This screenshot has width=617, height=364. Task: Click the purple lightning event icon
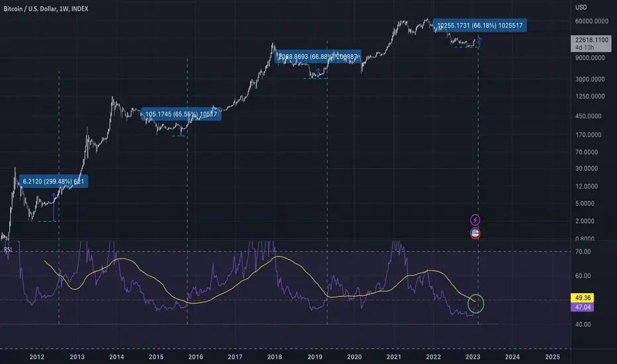point(475,220)
